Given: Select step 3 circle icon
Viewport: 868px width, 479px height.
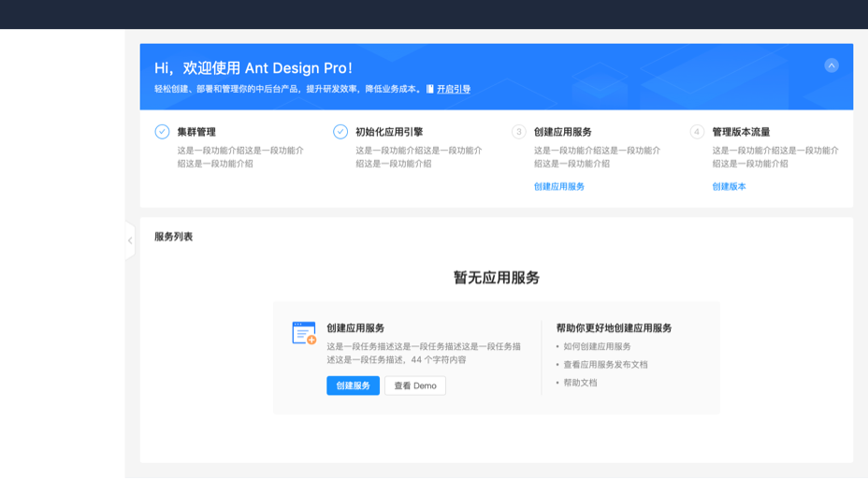Looking at the screenshot, I should point(519,132).
